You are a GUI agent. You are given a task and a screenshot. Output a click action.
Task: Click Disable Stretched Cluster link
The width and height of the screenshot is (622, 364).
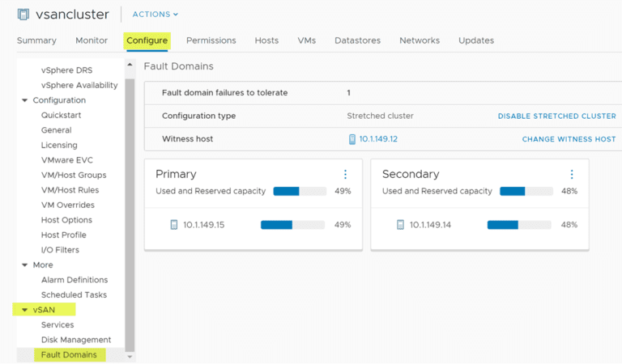click(x=556, y=116)
